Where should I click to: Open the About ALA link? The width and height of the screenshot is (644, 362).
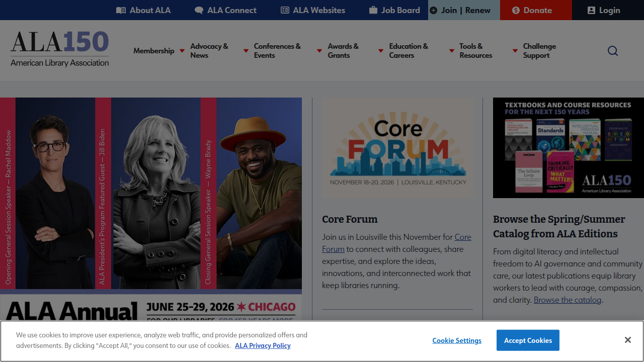143,10
